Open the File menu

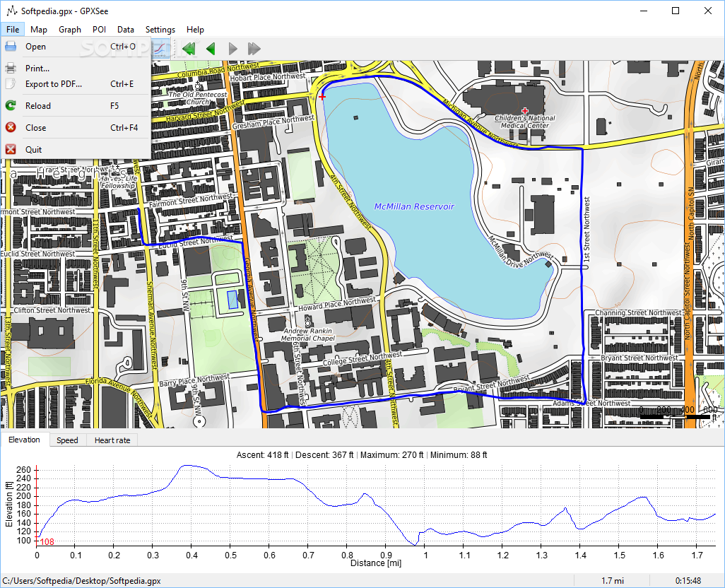pos(13,30)
